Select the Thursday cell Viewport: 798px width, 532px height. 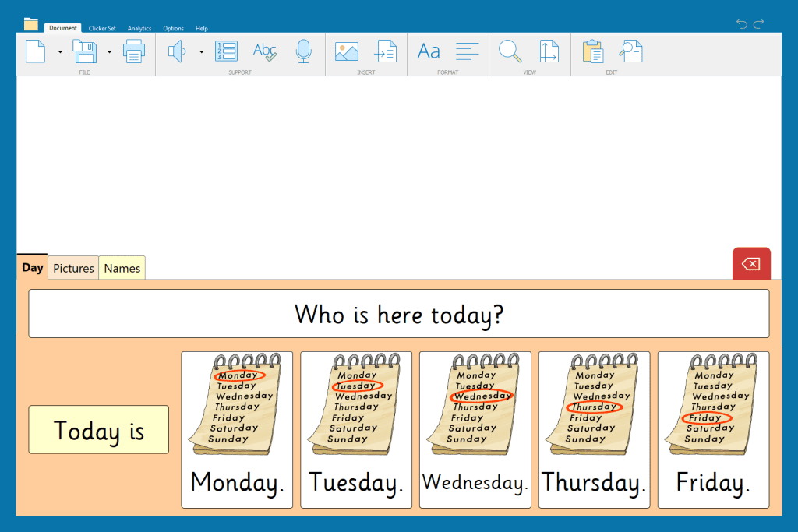point(595,430)
